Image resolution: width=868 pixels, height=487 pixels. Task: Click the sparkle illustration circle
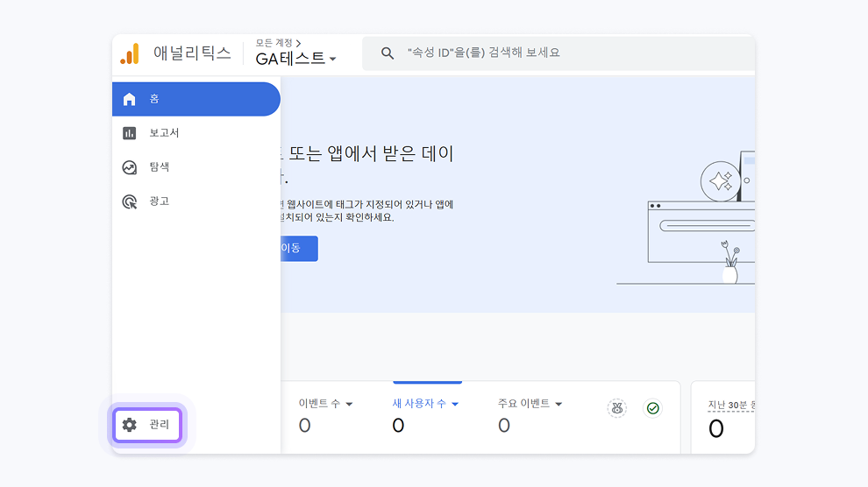[x=720, y=182]
